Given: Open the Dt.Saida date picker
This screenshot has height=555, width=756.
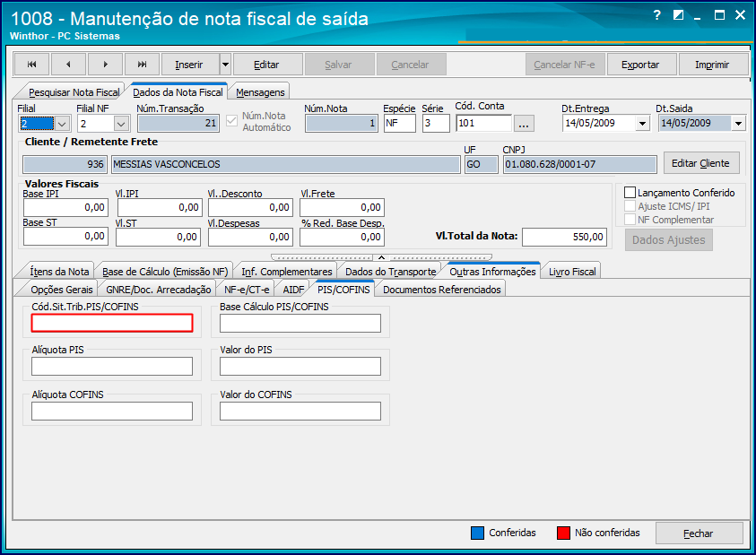Looking at the screenshot, I should point(738,124).
